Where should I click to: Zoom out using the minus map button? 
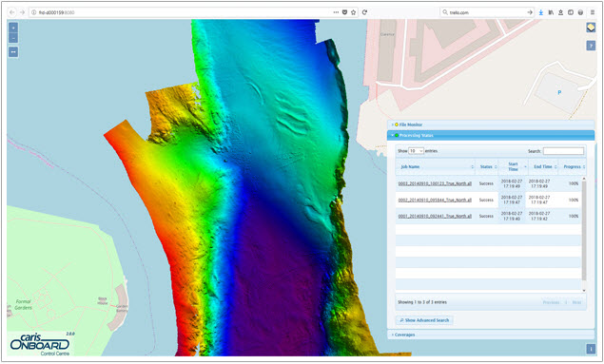[13, 38]
